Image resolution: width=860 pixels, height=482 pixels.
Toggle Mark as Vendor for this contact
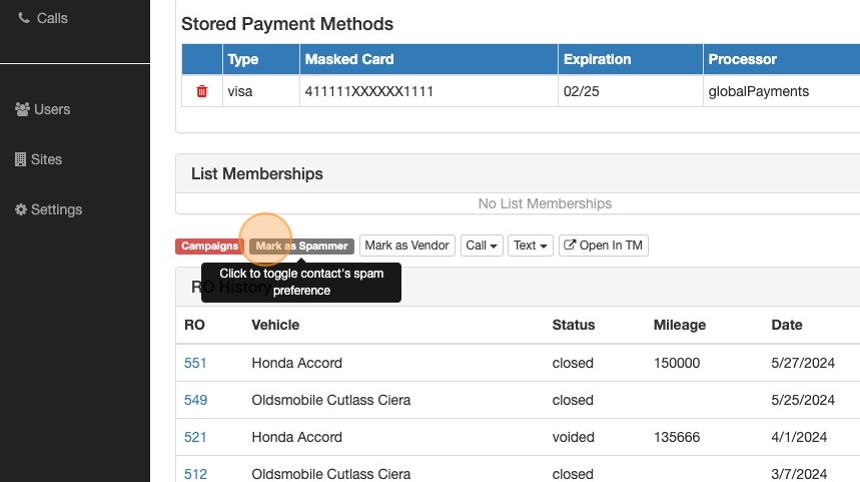407,245
